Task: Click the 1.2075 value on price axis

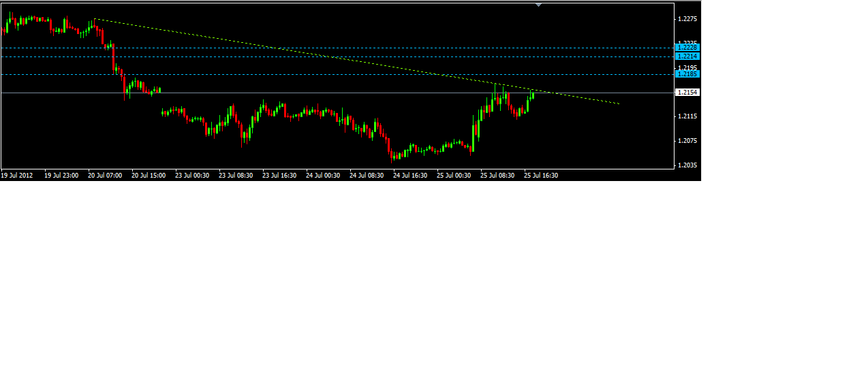Action: pyautogui.click(x=687, y=142)
